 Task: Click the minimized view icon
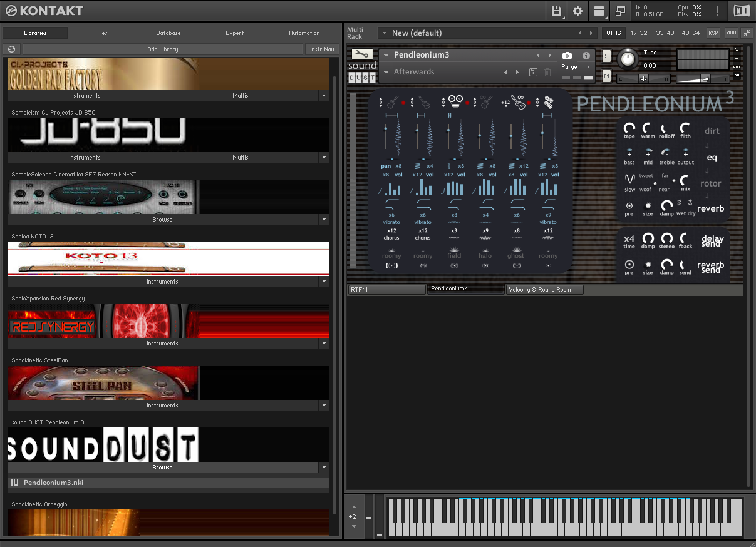pos(621,11)
